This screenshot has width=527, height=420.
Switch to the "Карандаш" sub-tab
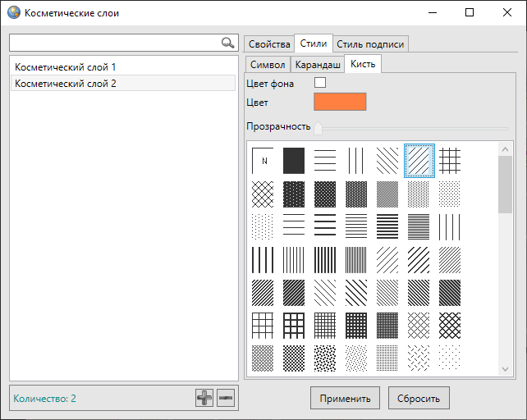(318, 65)
